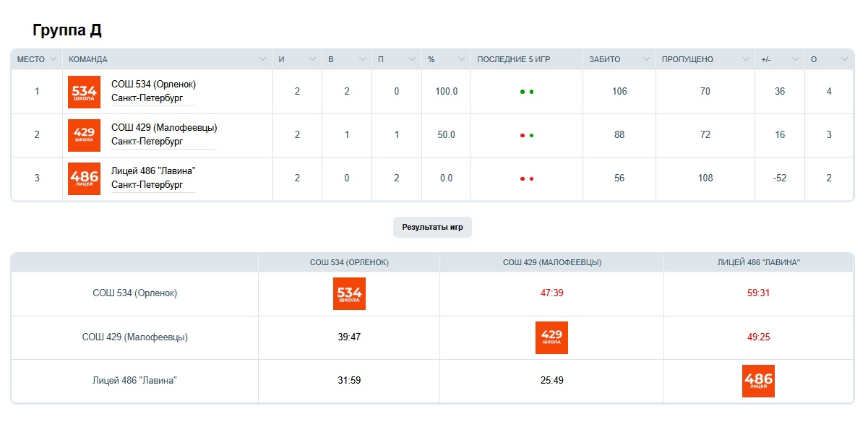Click the 486 logo in results grid diagonal

pos(758,381)
